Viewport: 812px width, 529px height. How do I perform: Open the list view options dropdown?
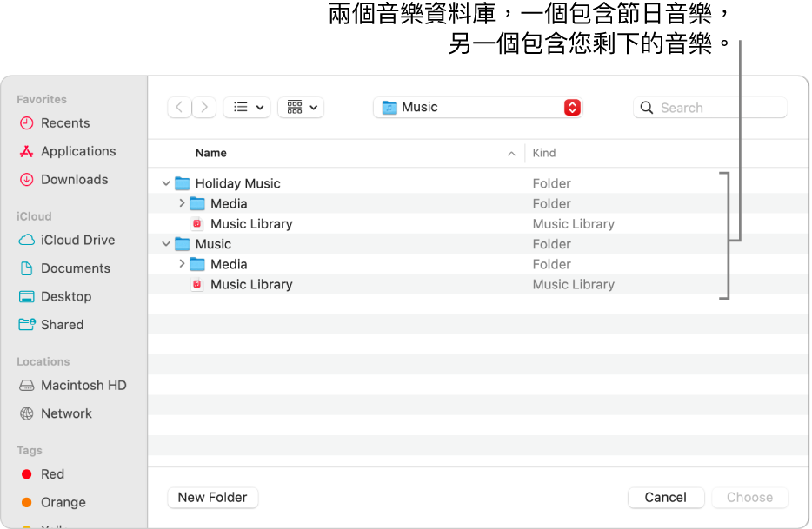tap(247, 107)
